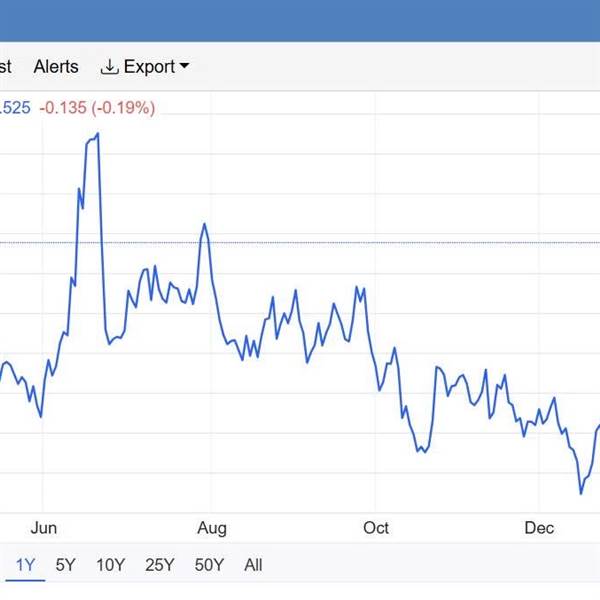Click the Jun label on the x-axis
Viewport: 600px width, 600px height.
(x=43, y=527)
